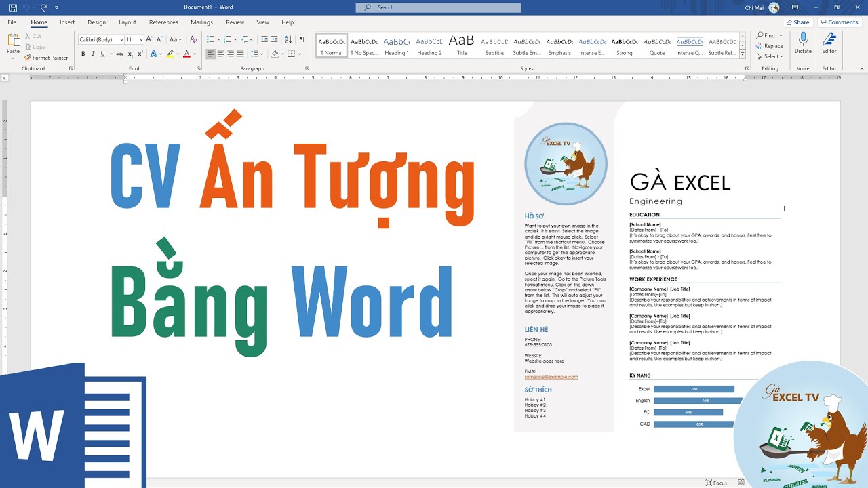Decrease paragraph indent
This screenshot has height=488, width=868.
[264, 40]
